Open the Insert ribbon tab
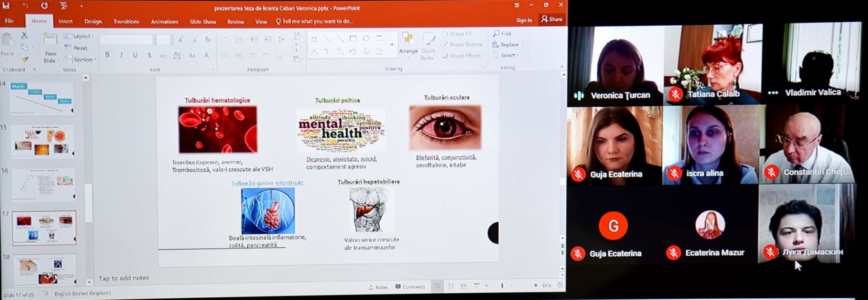868x300 pixels. [65, 21]
